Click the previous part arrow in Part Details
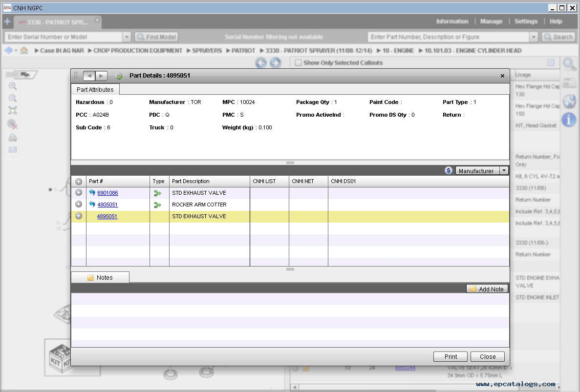This screenshot has width=580, height=392. tap(89, 76)
